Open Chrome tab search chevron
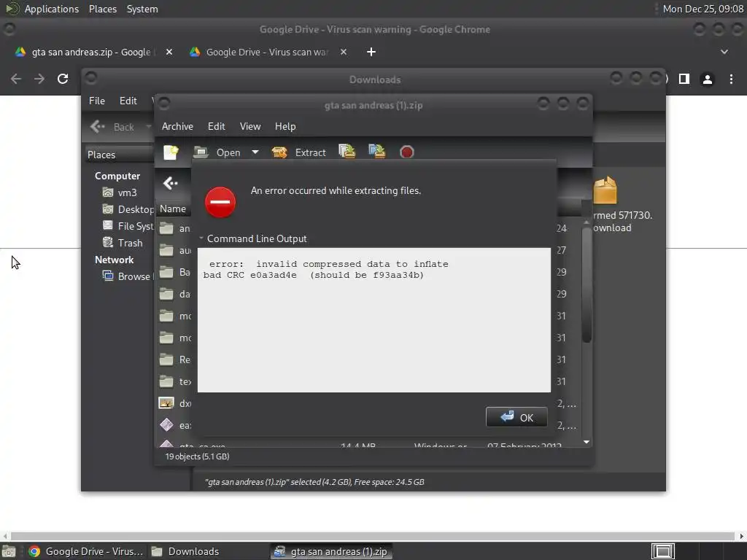Viewport: 747px width, 560px height. point(724,52)
